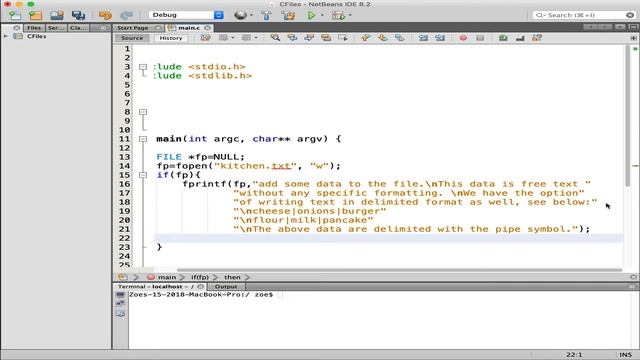Screen dimensions: 640x360
Task: Open the Start Page editor tab
Action: pos(133,28)
